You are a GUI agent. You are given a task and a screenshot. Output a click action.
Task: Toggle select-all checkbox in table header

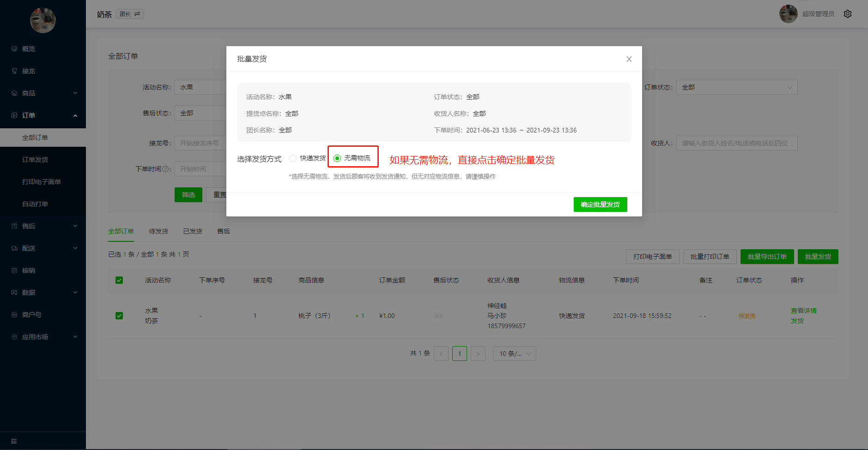click(x=119, y=280)
